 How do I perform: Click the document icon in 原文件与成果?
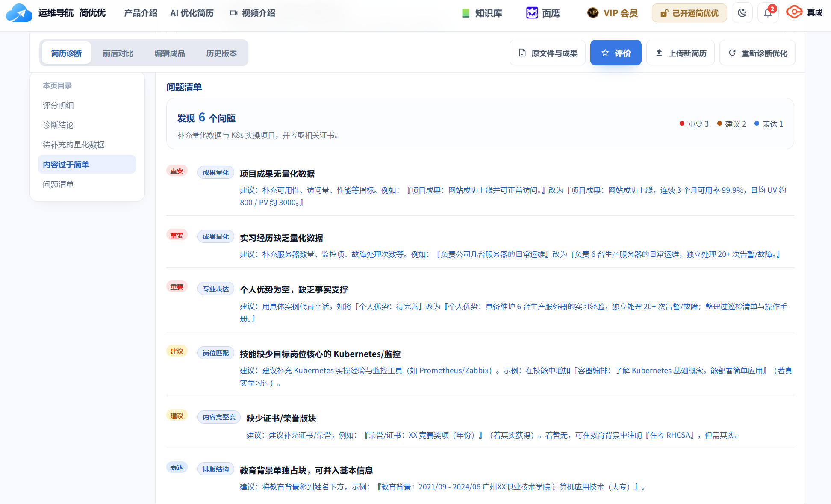tap(522, 53)
